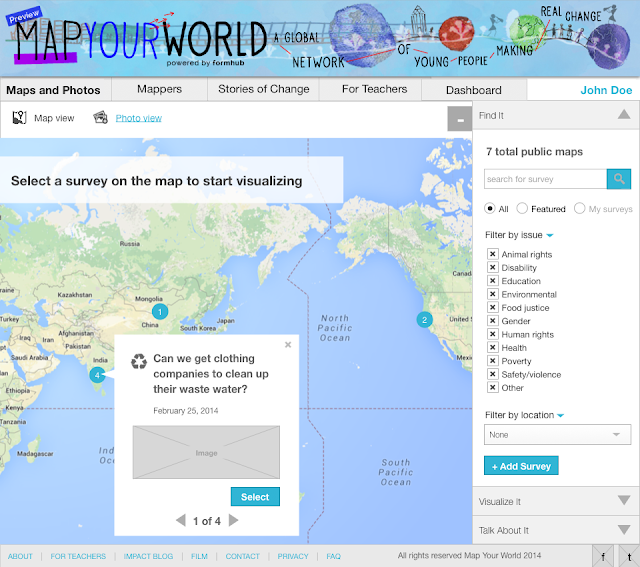Select the My surveys radio button
Image resolution: width=640 pixels, height=567 pixels.
coord(579,209)
